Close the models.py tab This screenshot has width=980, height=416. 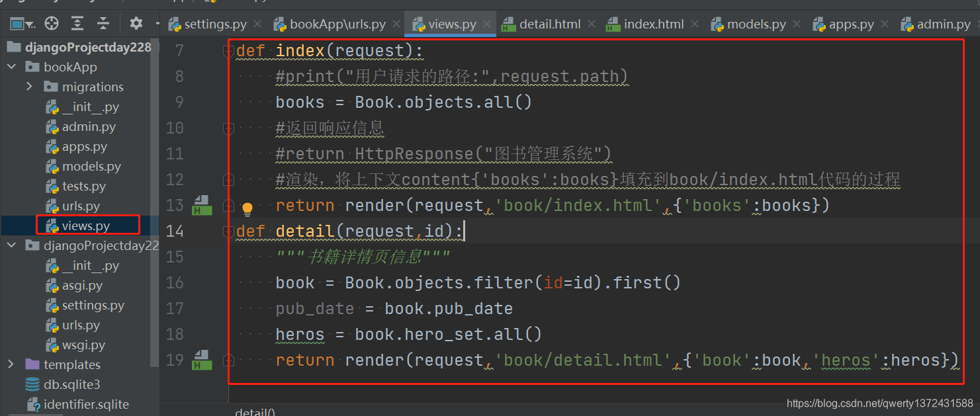(x=797, y=24)
